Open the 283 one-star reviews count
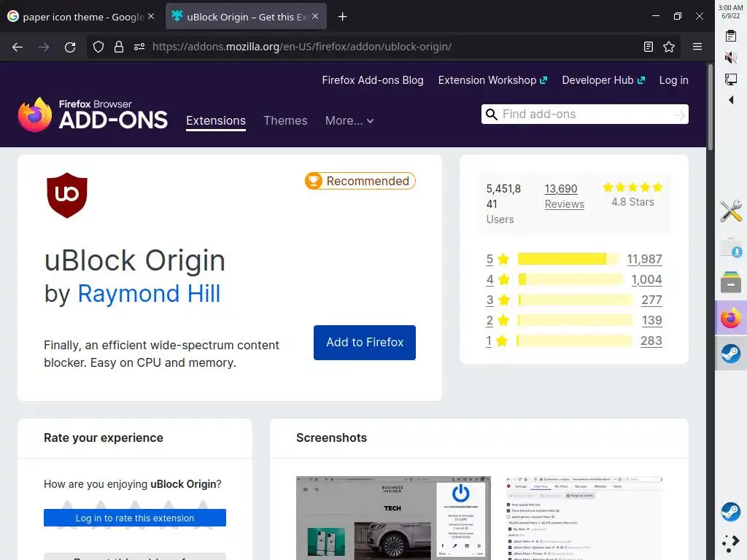The width and height of the screenshot is (747, 560). click(651, 341)
